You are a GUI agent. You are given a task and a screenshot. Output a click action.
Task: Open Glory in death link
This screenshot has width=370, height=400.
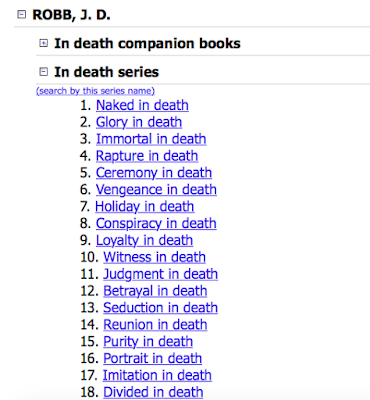point(139,122)
